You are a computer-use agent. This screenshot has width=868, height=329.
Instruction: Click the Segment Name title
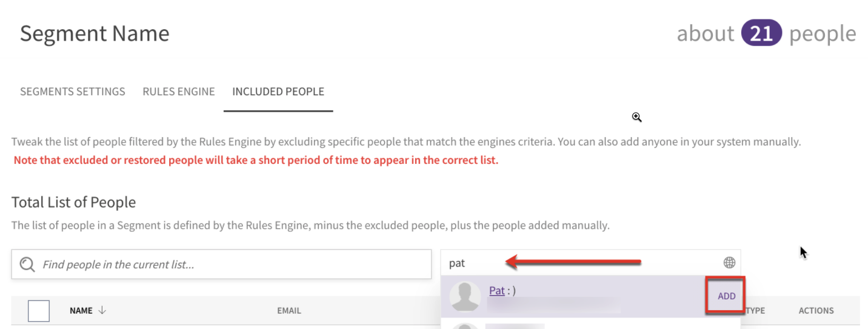coord(95,33)
